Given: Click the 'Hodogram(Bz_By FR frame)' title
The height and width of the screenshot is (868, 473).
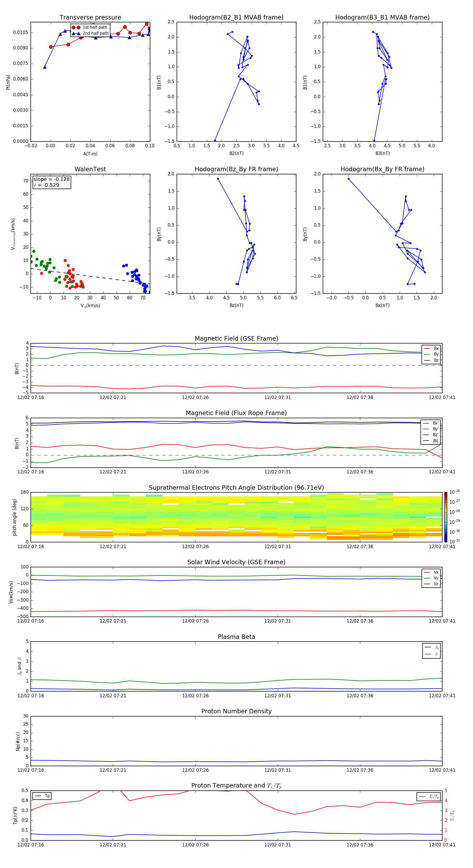Looking at the screenshot, I should pos(236,169).
